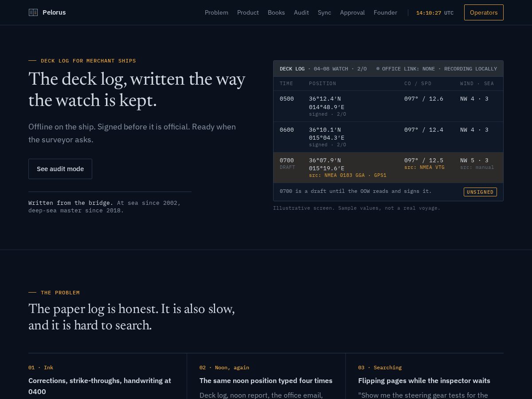
Task: Click 'Corrections, strike-throughs' card heading
Action: pyautogui.click(x=100, y=386)
